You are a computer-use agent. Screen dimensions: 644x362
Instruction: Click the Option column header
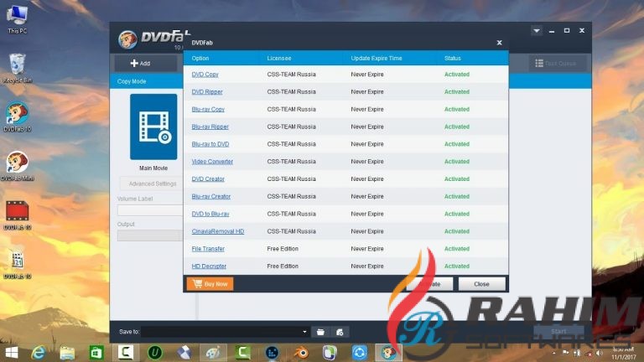pyautogui.click(x=200, y=59)
